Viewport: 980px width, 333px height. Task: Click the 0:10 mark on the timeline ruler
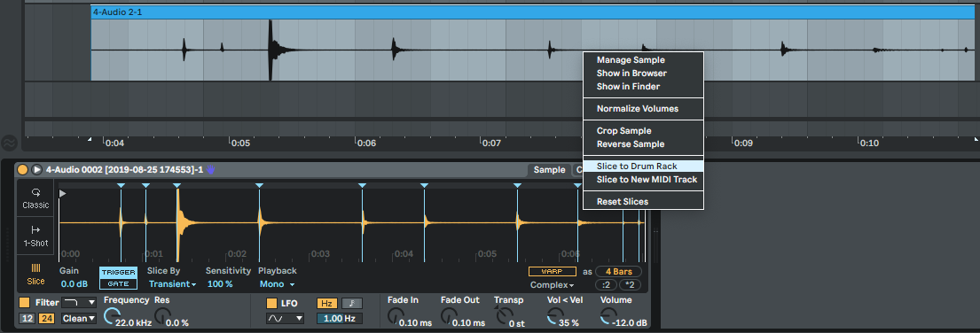(869, 143)
